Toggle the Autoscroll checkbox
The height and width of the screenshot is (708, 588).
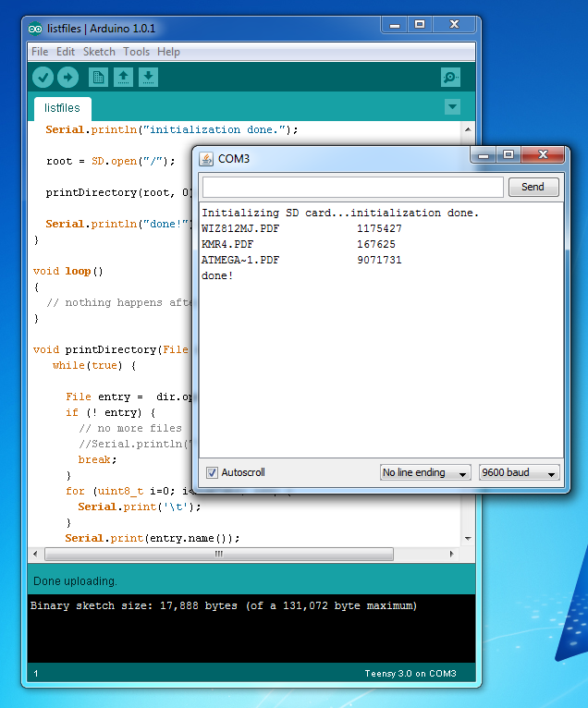tap(212, 472)
